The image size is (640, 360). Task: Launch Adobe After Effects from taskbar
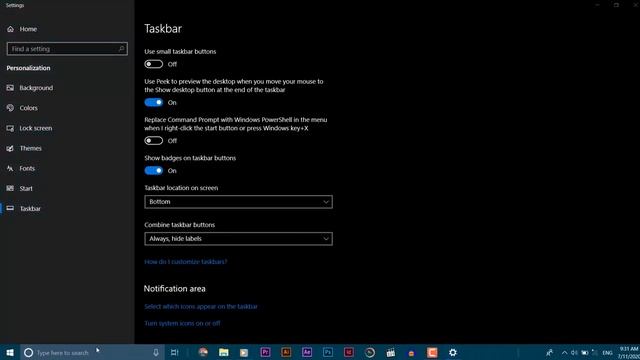(x=307, y=352)
